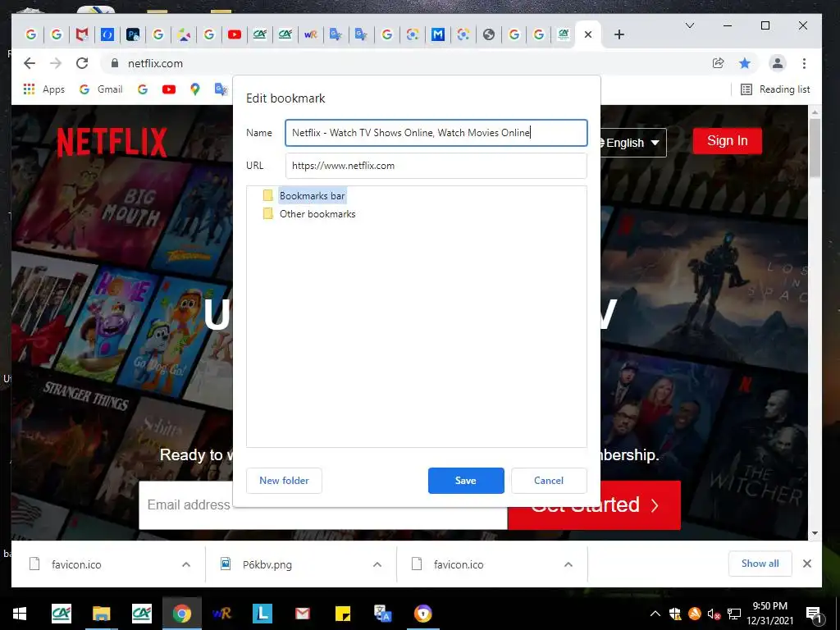Open the blue L app on taskbar
Screen dimensions: 840x630
pos(262,614)
